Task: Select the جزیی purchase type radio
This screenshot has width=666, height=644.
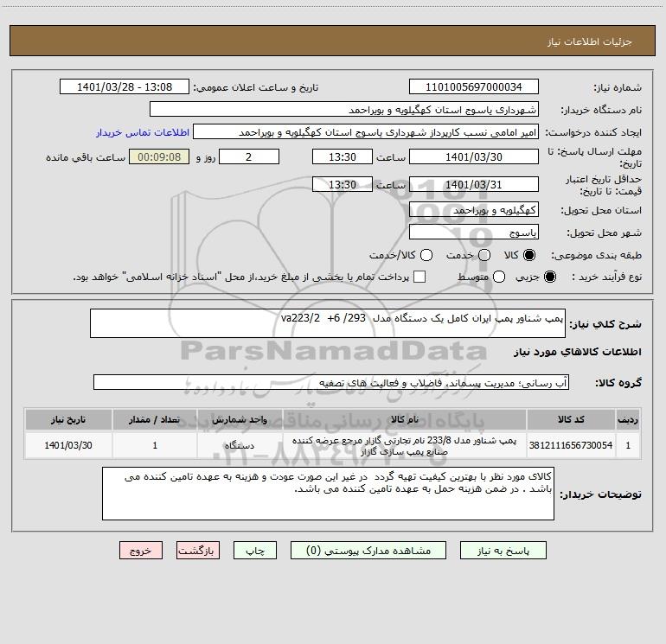Action: 550,277
